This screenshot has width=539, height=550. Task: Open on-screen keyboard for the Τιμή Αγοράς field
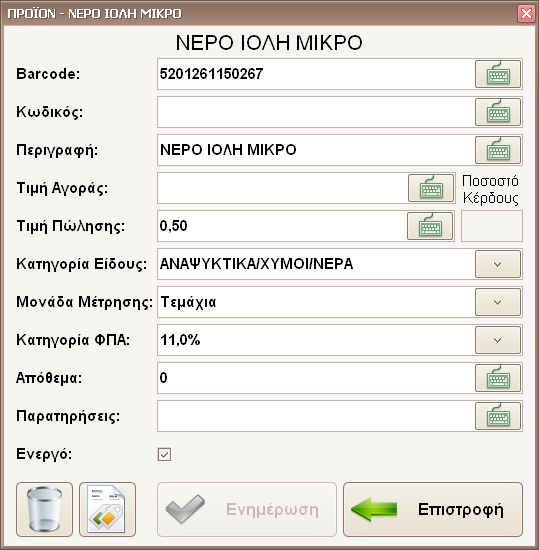coord(431,188)
